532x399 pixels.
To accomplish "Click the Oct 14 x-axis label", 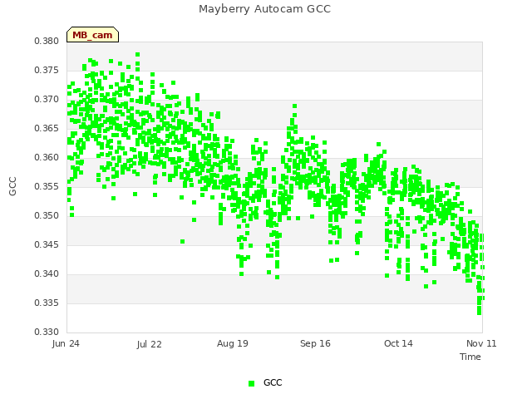I will tap(398, 343).
